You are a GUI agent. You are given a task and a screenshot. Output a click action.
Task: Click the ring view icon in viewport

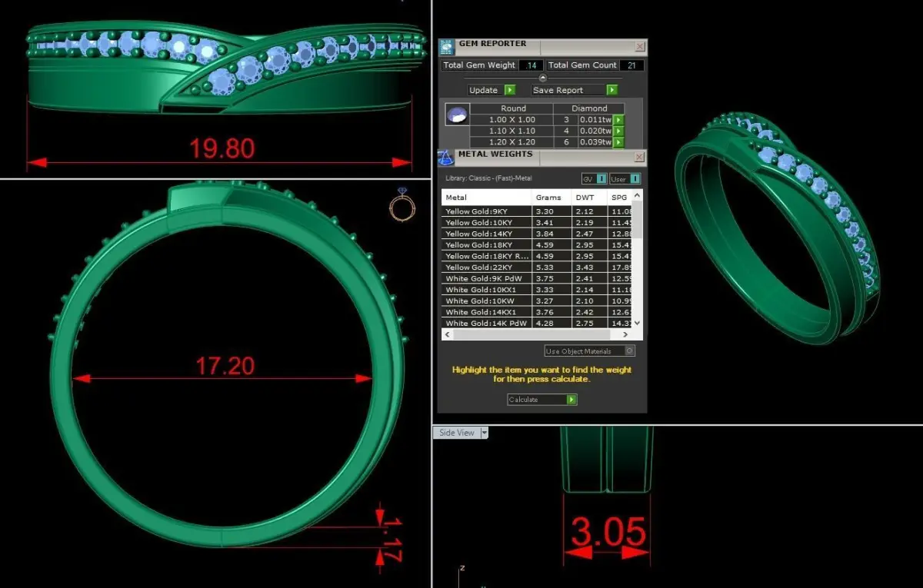403,204
